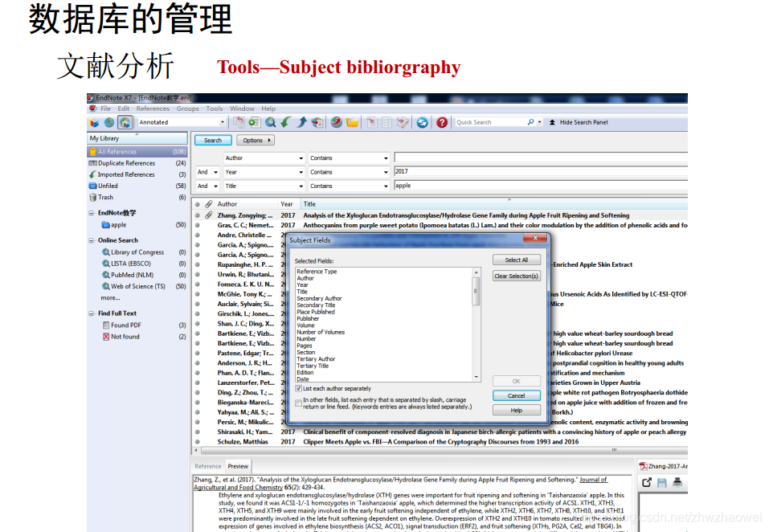Toggle 'List each author separately' checkbox
Image resolution: width=769 pixels, height=532 pixels.
click(x=298, y=388)
